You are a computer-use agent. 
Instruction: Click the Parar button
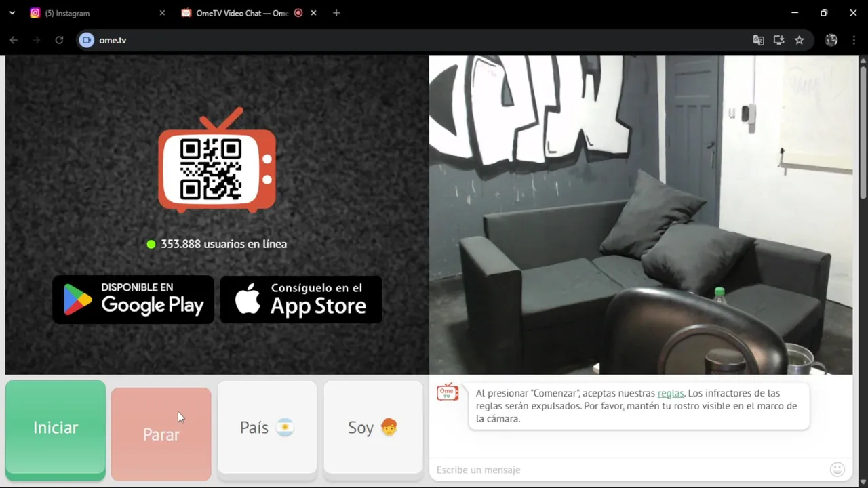(161, 434)
